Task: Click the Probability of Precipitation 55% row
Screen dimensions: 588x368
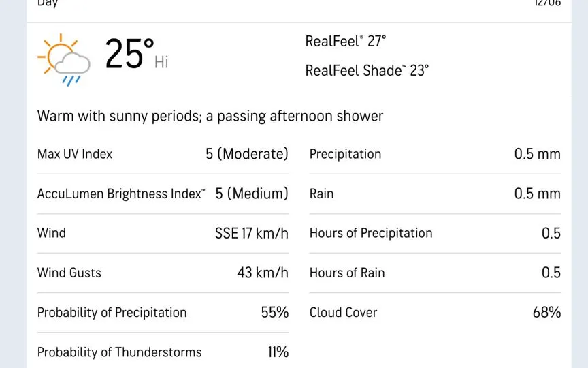Action: (x=163, y=312)
